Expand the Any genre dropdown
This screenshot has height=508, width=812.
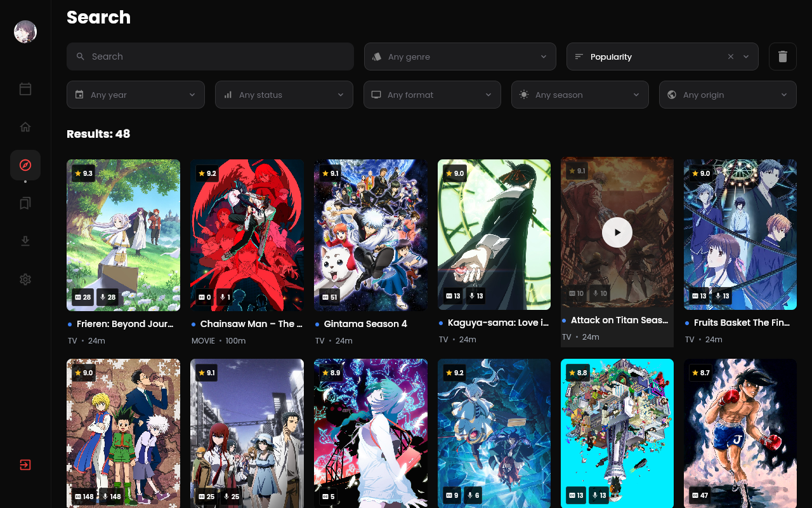460,57
